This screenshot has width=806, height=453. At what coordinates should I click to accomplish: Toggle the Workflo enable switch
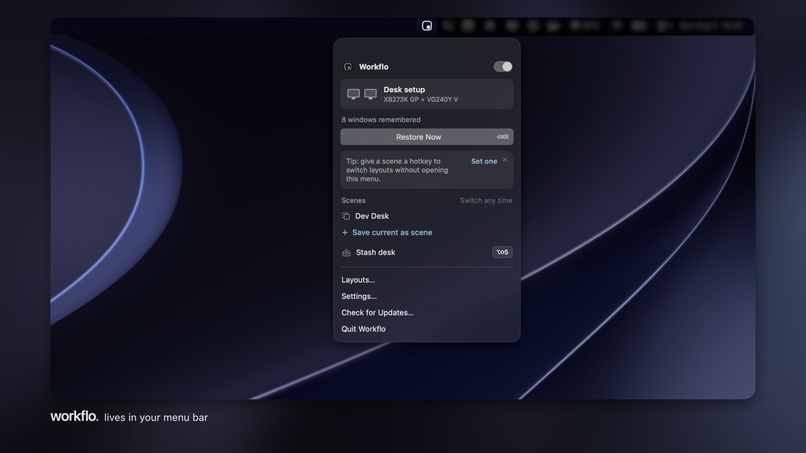503,66
